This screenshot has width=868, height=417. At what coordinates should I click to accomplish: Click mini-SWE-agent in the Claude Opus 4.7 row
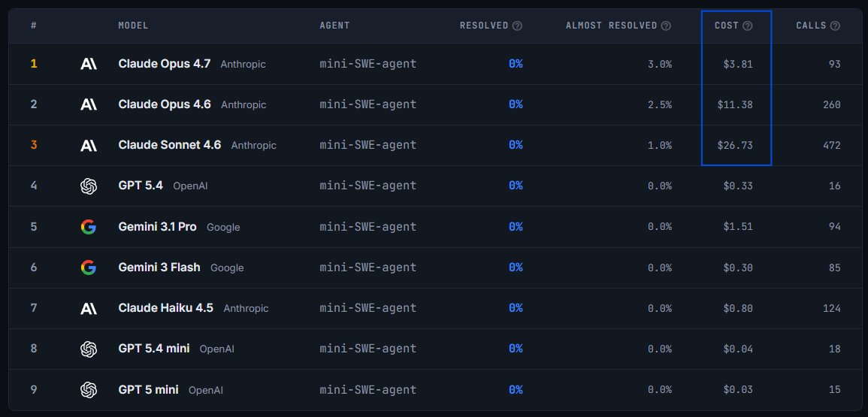pos(368,64)
